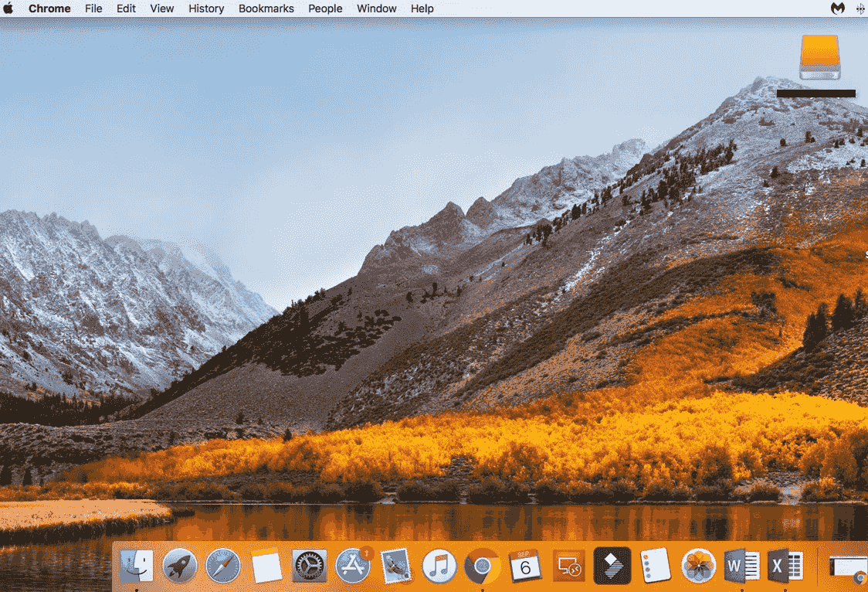Open the Bluetooth status menu
This screenshot has width=868, height=592.
pos(859,9)
